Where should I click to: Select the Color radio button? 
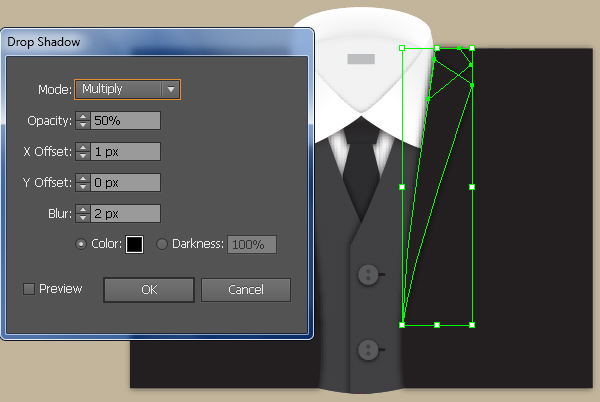coord(81,244)
